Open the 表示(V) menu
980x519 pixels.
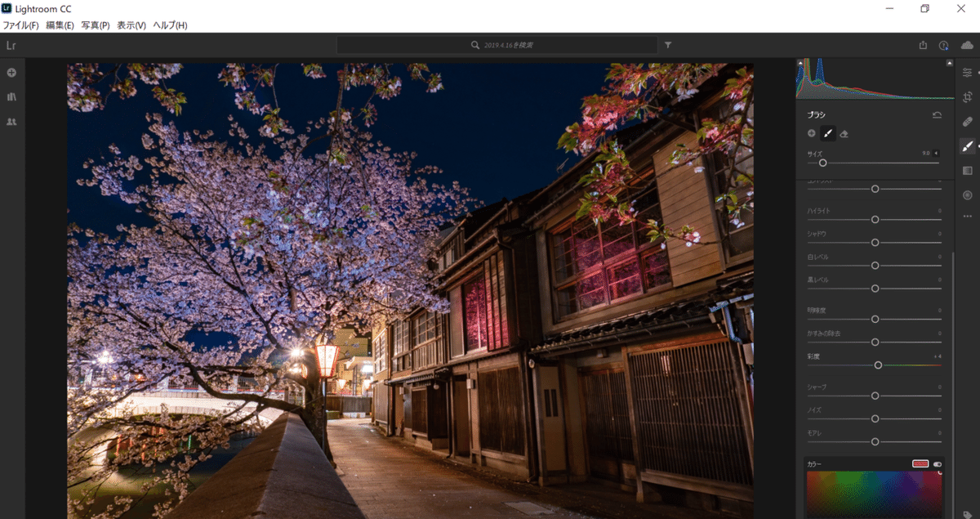[x=131, y=25]
